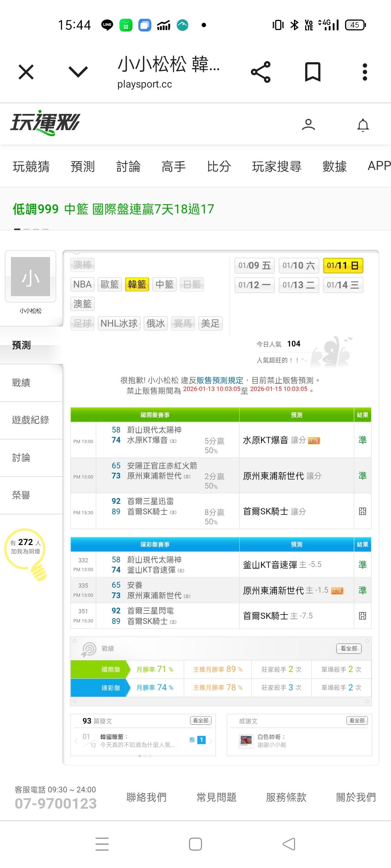Image resolution: width=391 pixels, height=868 pixels.
Task: Open the 戰績 sidebar tab
Action: (x=21, y=383)
